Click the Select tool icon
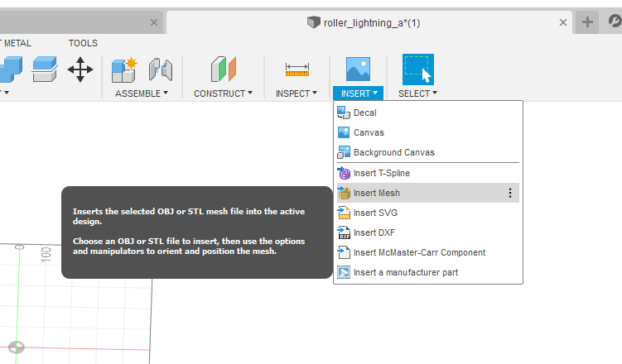Viewport: 622px width, 364px height. pos(418,69)
